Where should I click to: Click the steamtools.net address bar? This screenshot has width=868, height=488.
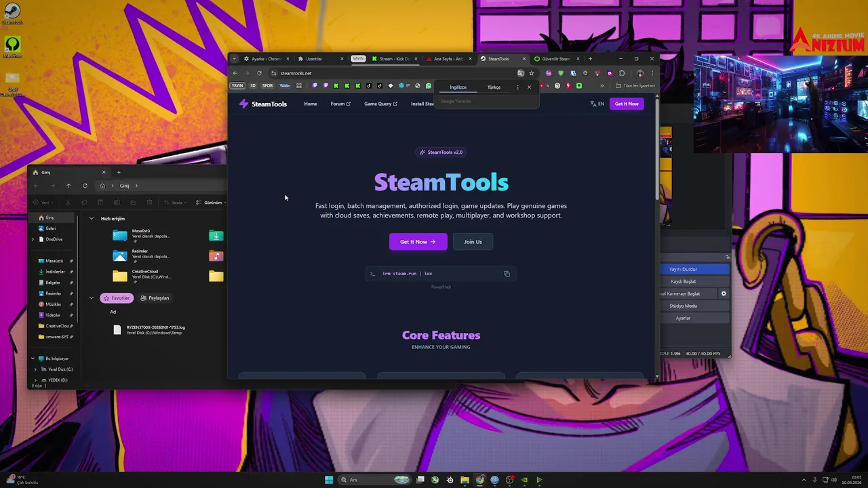click(x=393, y=73)
